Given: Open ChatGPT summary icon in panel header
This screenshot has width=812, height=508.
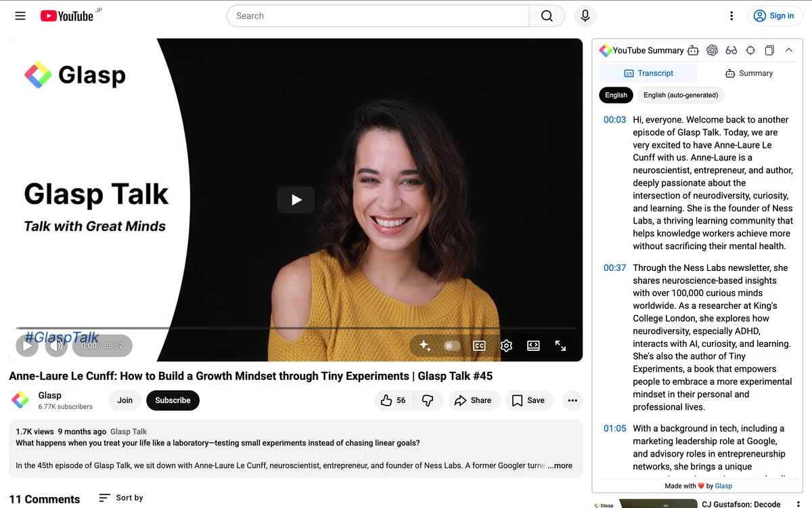Looking at the screenshot, I should tap(712, 50).
